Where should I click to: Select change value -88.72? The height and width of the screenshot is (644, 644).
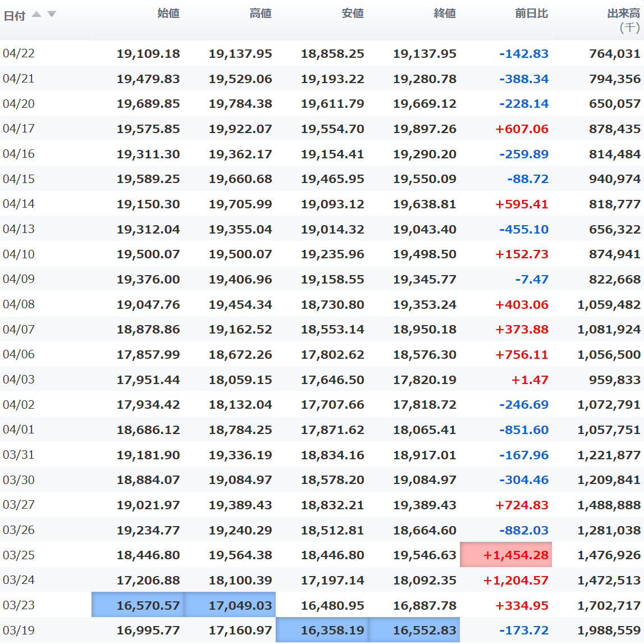click(x=528, y=179)
